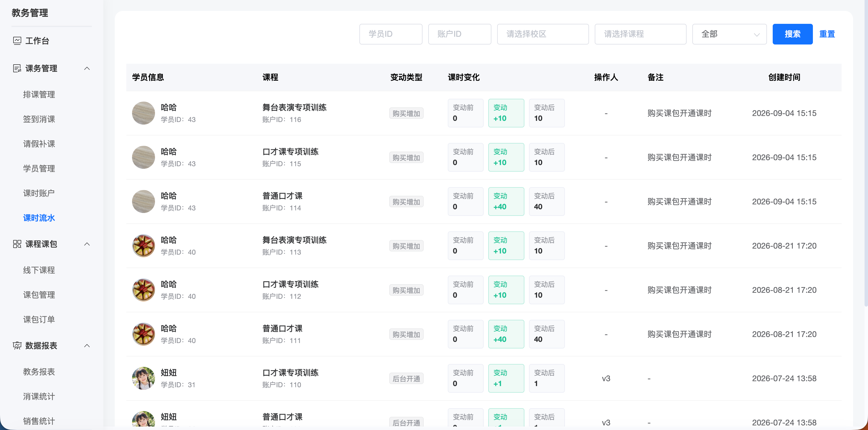Click the 课时变化 column header
This screenshot has width=868, height=430.
[x=464, y=77]
